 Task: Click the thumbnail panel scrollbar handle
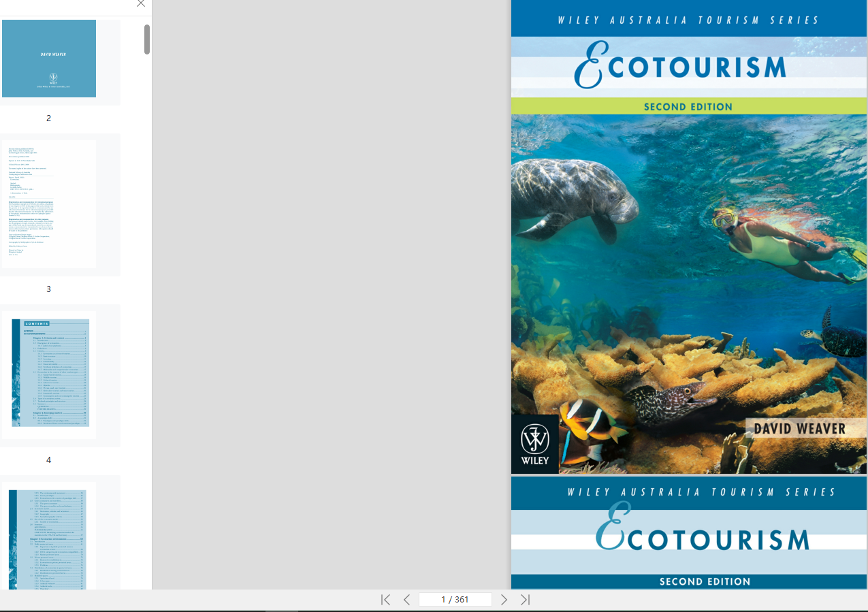146,39
